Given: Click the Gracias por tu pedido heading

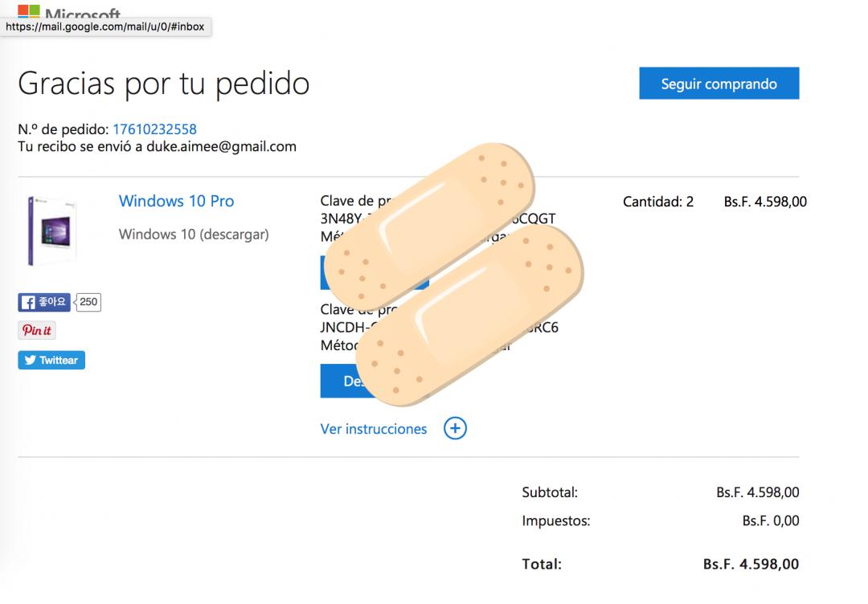Looking at the screenshot, I should pos(163,84).
